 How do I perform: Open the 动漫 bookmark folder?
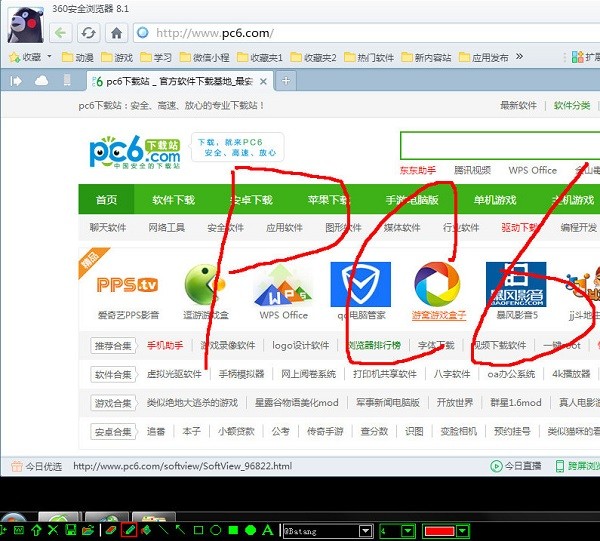click(78, 57)
